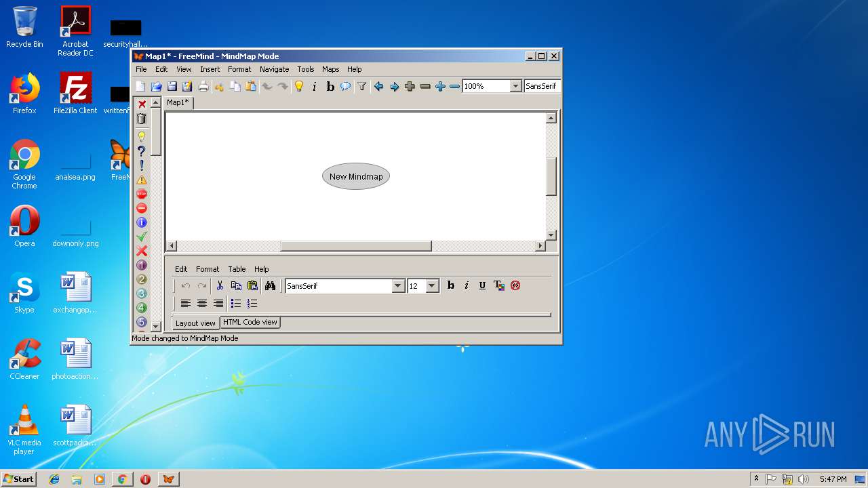This screenshot has width=868, height=488.
Task: Click the trash can remove-all-icons button
Action: [x=142, y=119]
